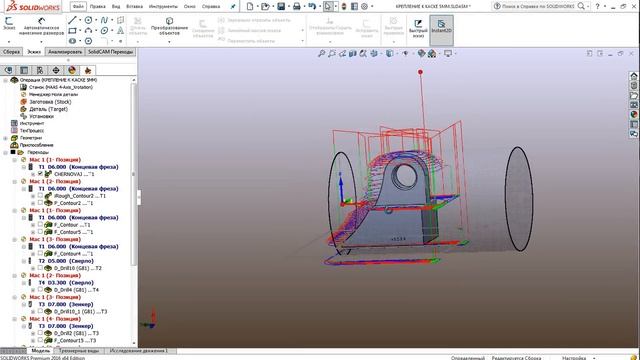Click the Options gear icon

click(364, 6)
